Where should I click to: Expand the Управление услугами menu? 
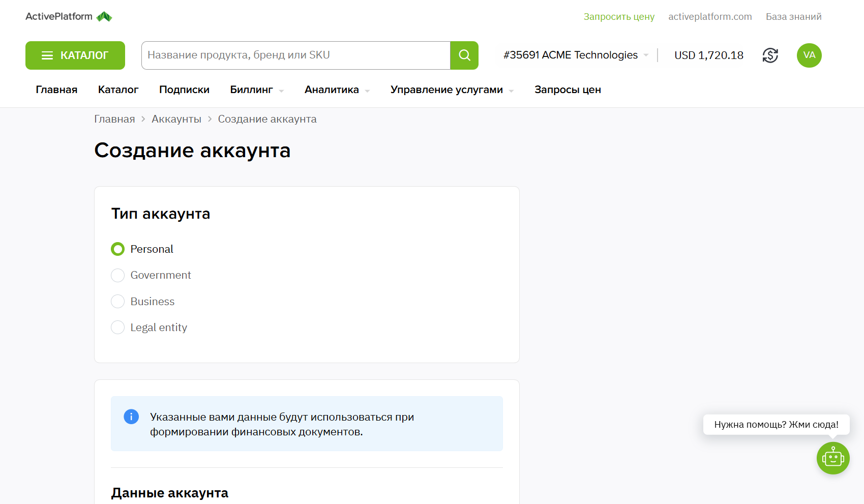(x=452, y=90)
